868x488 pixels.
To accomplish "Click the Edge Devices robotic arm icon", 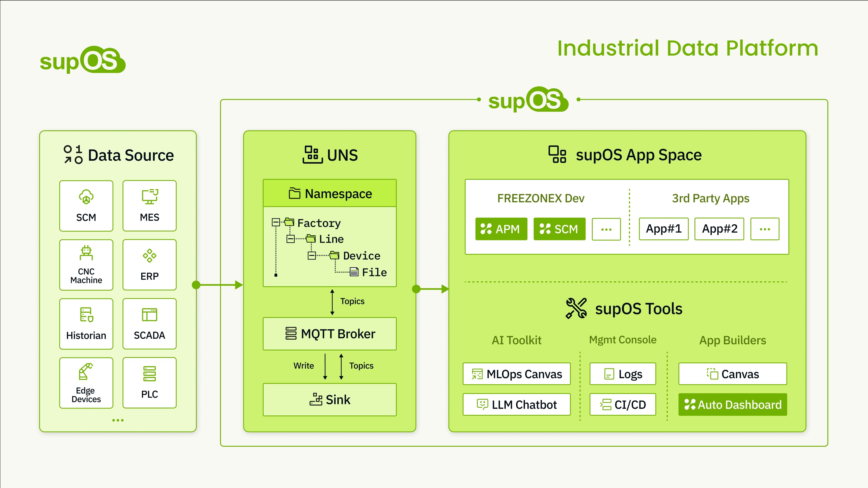I will 86,371.
